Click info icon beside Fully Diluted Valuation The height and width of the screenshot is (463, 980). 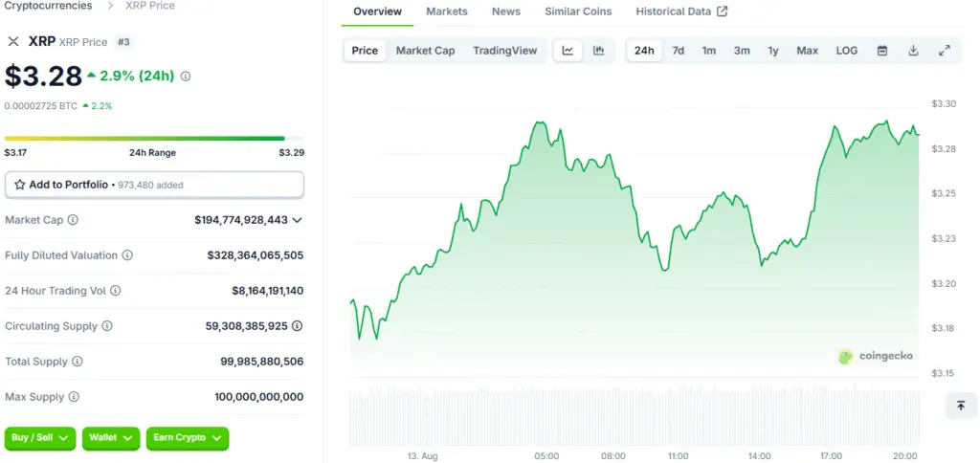coord(127,254)
